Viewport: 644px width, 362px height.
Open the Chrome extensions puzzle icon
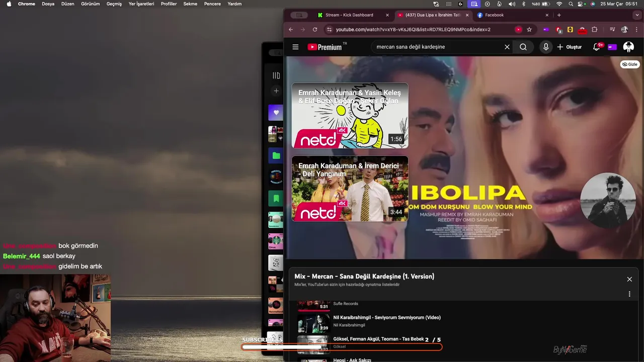tap(595, 30)
